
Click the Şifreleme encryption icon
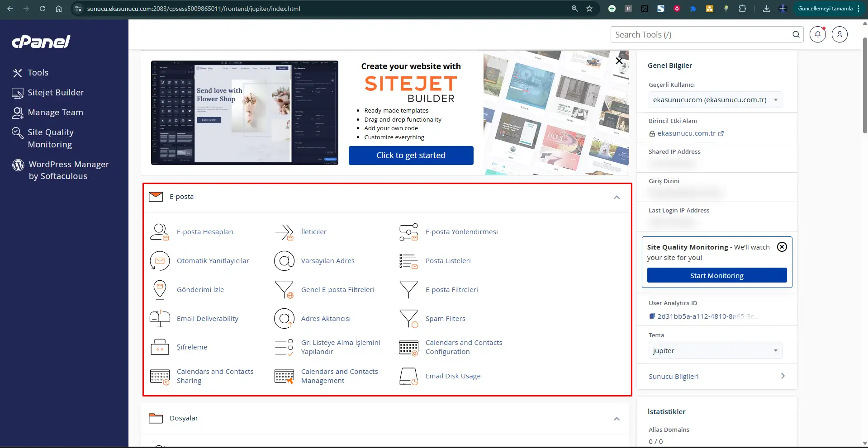point(159,347)
